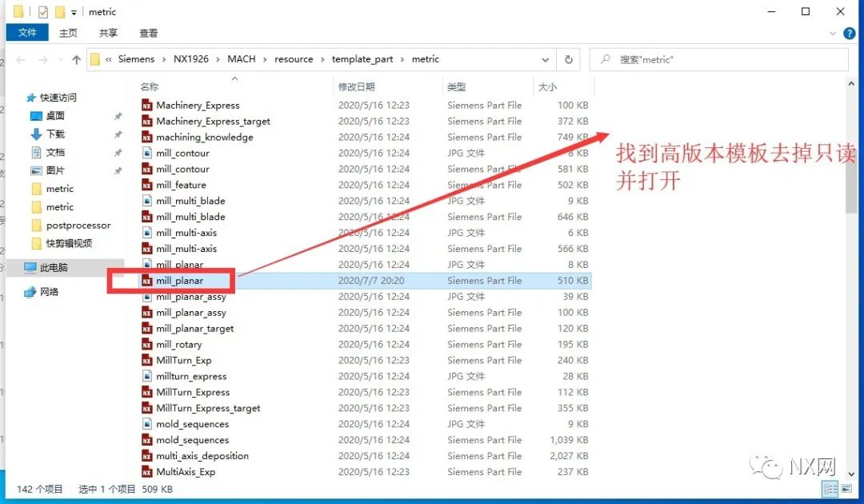Expand the chevron after template_part breadcrumb
This screenshot has width=864, height=504.
(402, 59)
